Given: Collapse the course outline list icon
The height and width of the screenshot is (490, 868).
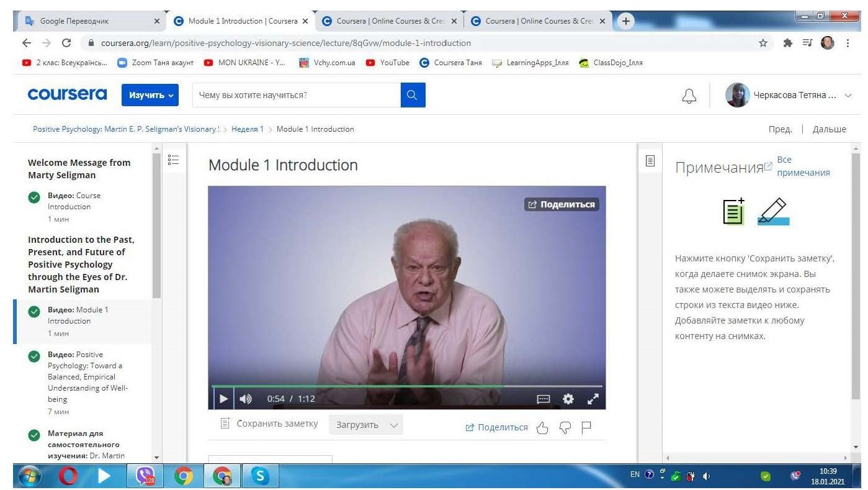Looking at the screenshot, I should click(x=174, y=160).
